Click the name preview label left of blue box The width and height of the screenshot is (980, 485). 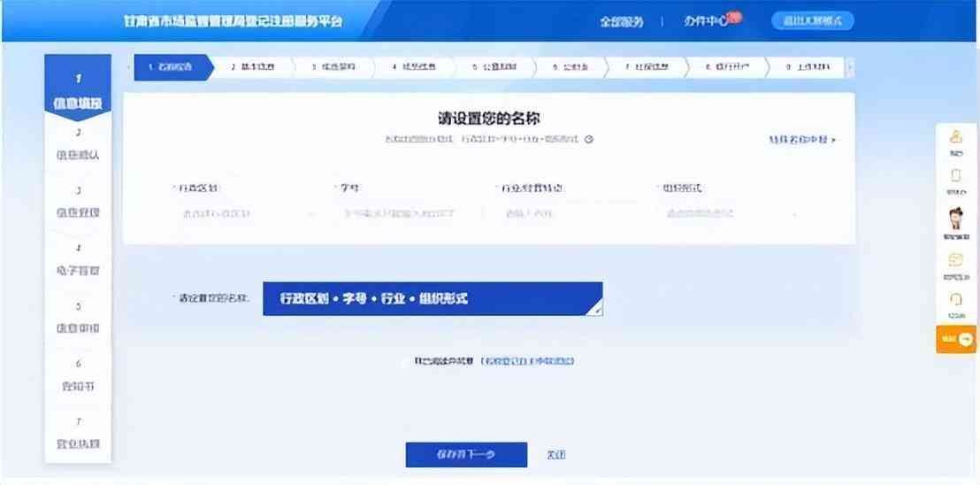[x=214, y=299]
